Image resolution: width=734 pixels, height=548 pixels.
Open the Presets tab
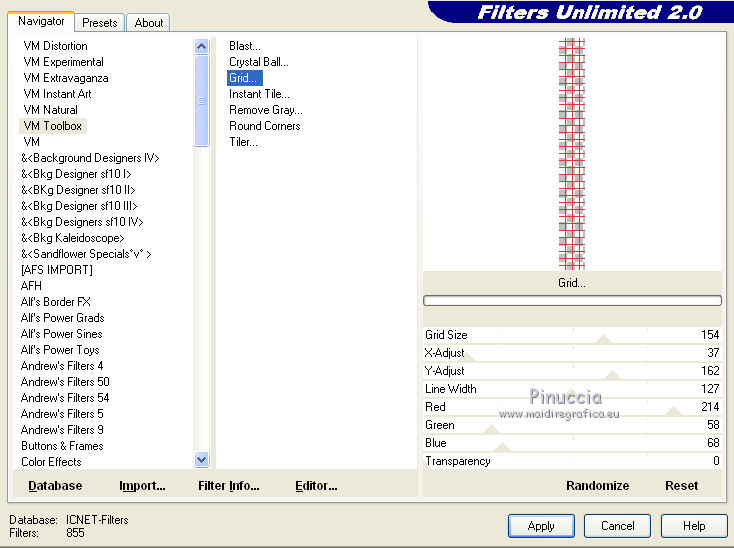coord(99,22)
